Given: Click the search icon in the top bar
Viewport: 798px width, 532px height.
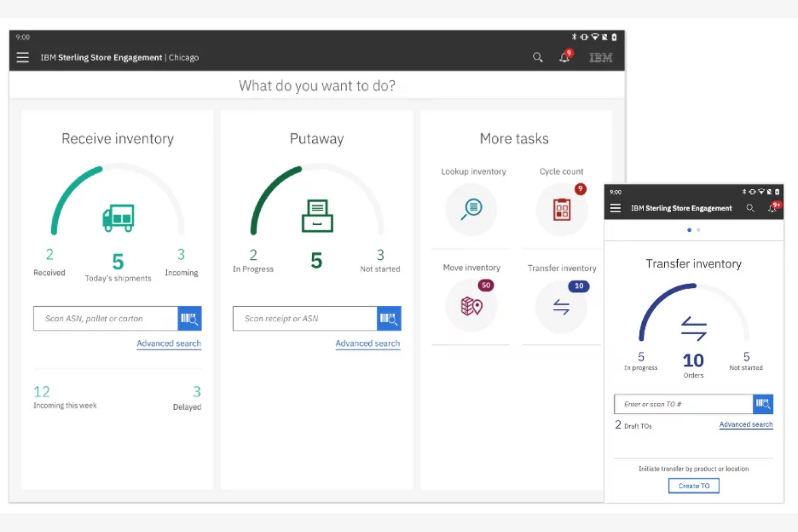Looking at the screenshot, I should tap(538, 57).
